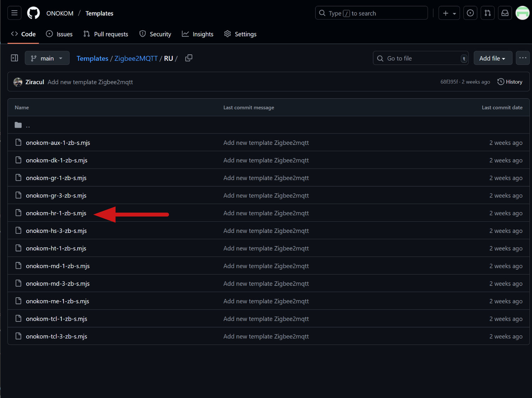Image resolution: width=532 pixels, height=398 pixels.
Task: Open the notifications inbox icon
Action: [x=505, y=13]
